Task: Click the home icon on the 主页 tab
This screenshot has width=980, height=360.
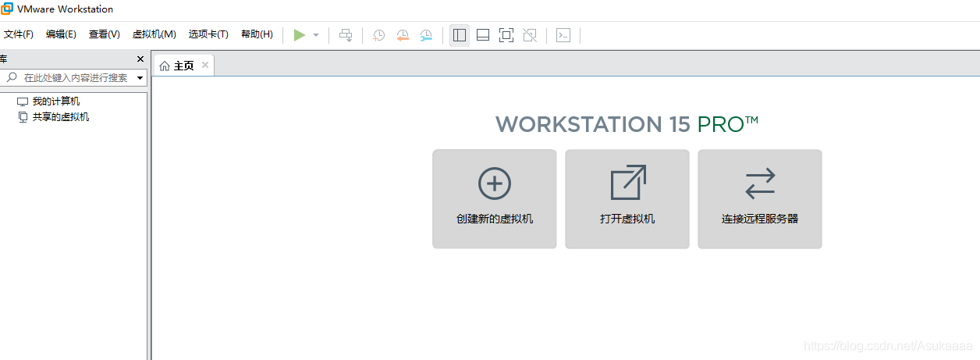Action: [x=165, y=66]
